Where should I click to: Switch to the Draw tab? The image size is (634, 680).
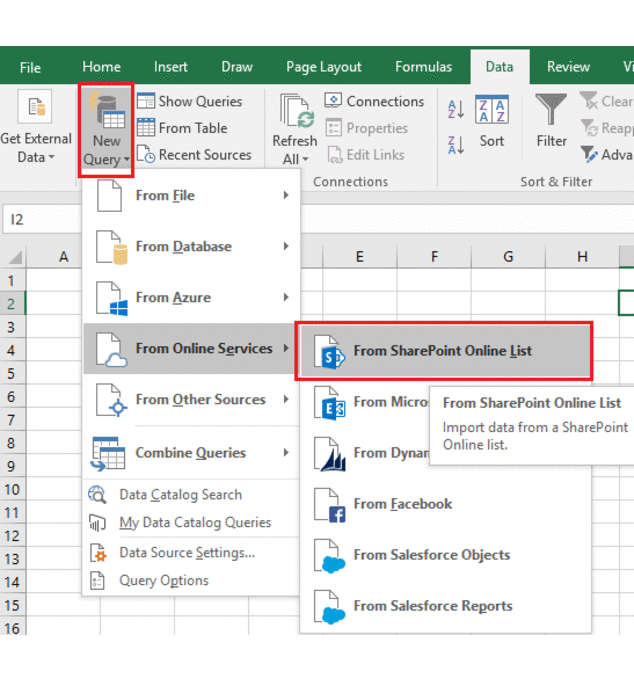237,67
